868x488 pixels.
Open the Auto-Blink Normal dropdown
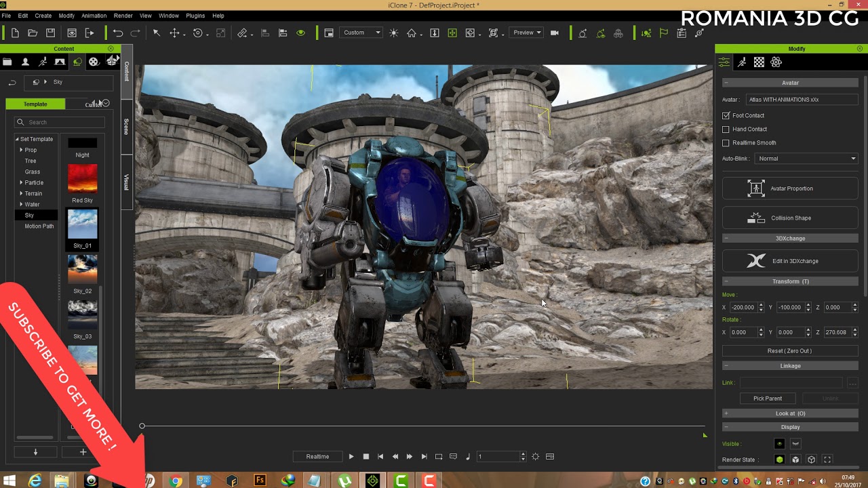pos(806,159)
